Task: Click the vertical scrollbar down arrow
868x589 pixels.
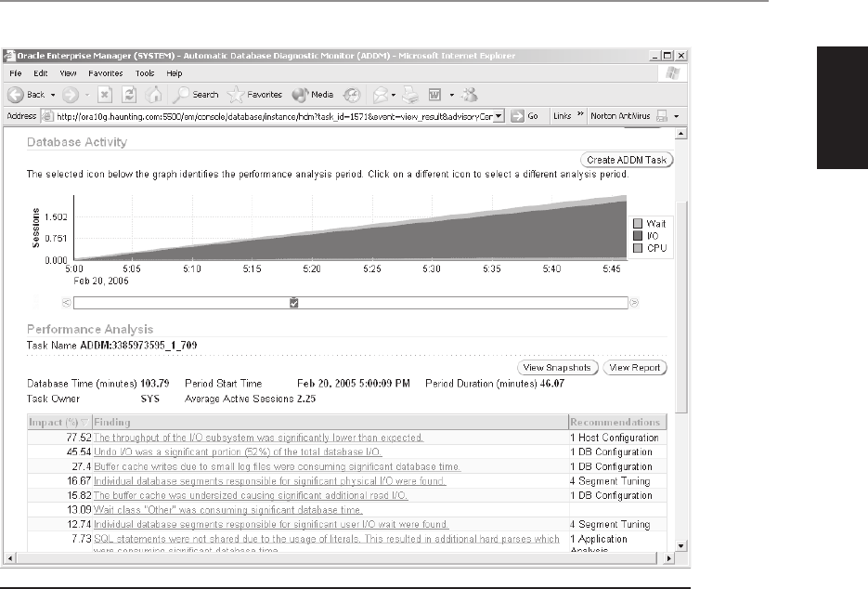Action: (681, 545)
